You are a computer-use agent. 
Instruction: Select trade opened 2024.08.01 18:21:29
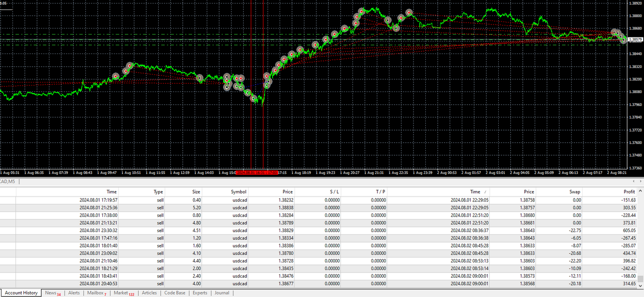319,268
